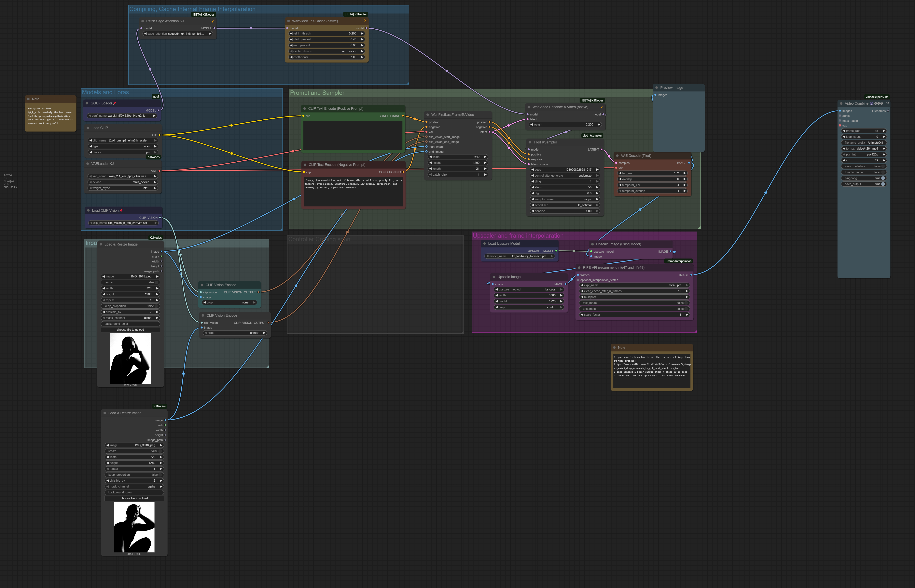
Task: Collapse the Tiled KSampler node via its dot
Action: coord(530,142)
